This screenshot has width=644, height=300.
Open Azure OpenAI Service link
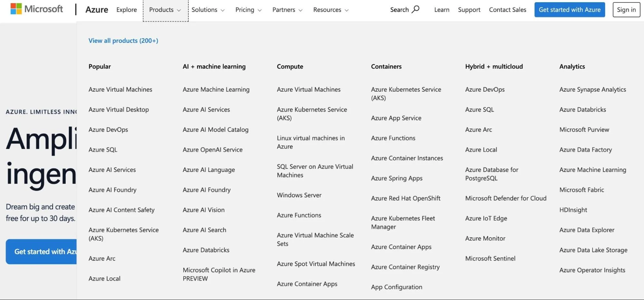point(213,150)
